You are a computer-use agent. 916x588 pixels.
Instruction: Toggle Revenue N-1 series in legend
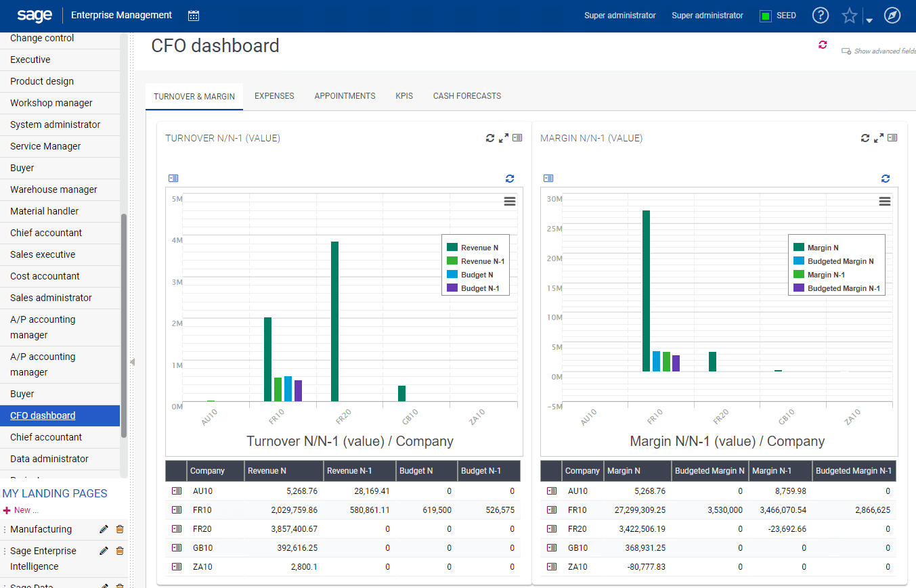475,261
